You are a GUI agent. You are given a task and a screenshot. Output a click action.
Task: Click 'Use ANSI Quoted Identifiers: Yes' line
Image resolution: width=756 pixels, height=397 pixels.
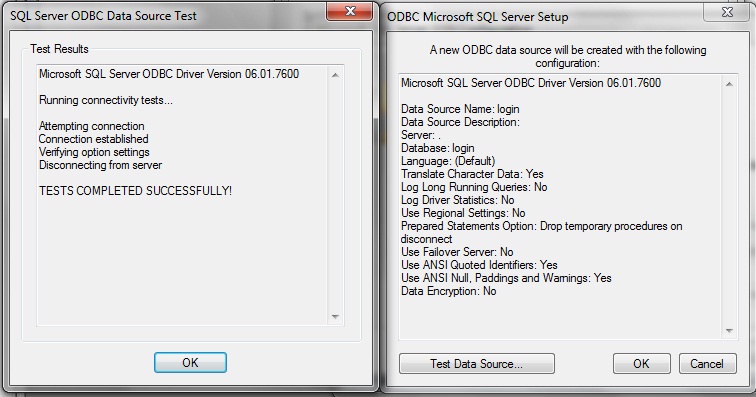click(479, 265)
